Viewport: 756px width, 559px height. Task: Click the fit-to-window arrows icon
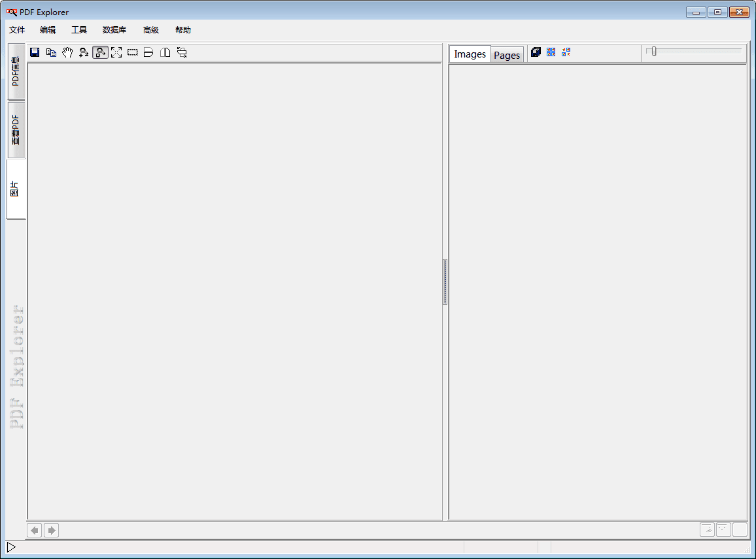point(116,52)
